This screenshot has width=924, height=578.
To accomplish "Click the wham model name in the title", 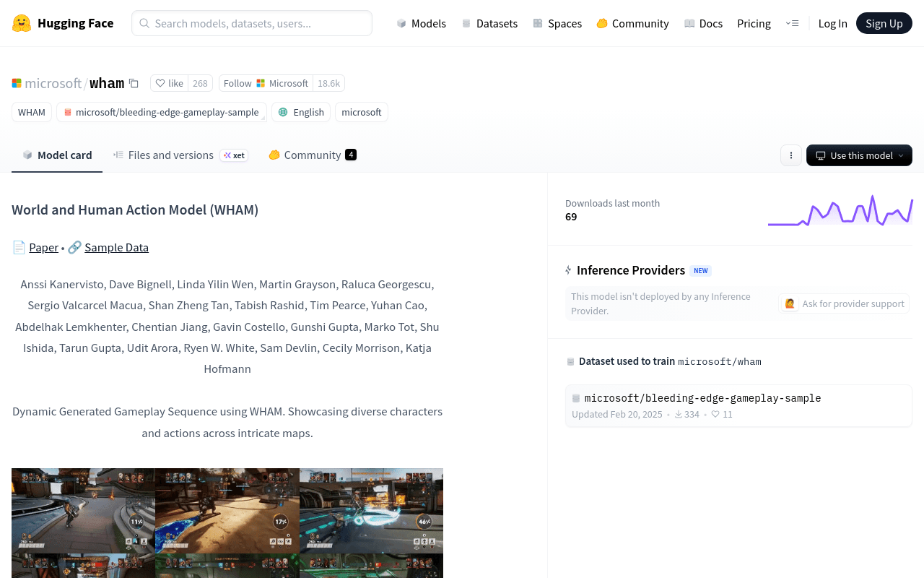I will coord(107,83).
